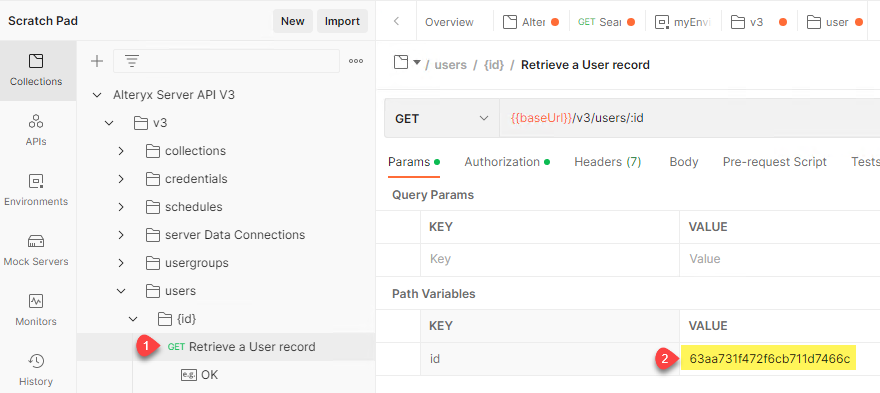Switch to the user folder tab
Image resolution: width=880 pixels, height=393 pixels.
pyautogui.click(x=835, y=22)
